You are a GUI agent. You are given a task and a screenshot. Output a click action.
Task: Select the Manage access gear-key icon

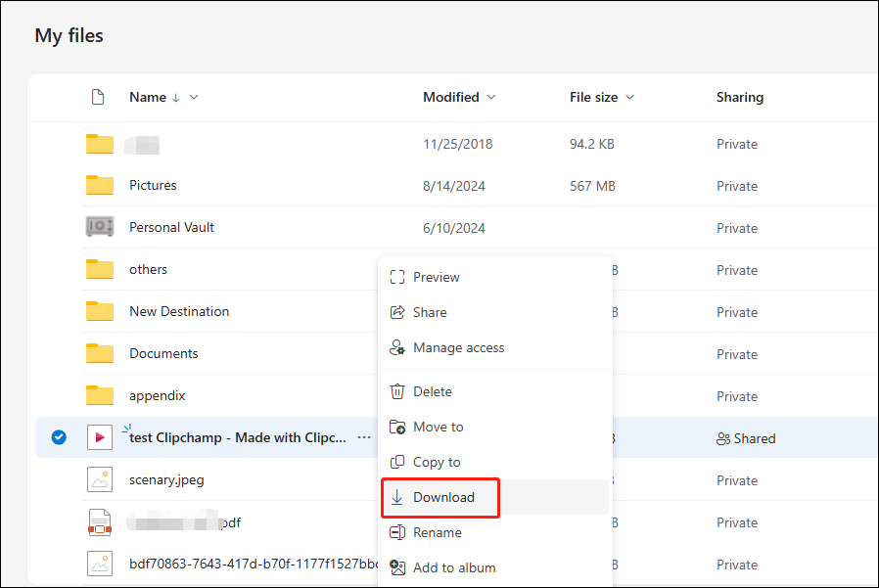pos(397,347)
